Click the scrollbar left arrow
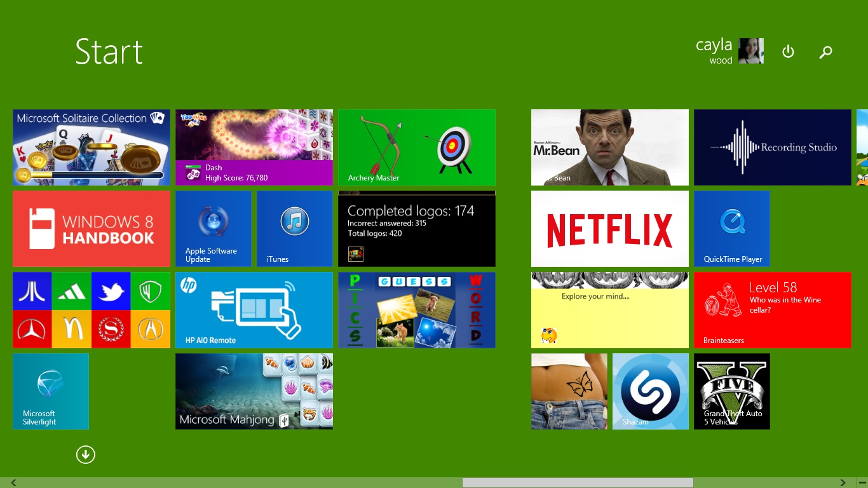Image resolution: width=868 pixels, height=488 pixels. pos(13,483)
